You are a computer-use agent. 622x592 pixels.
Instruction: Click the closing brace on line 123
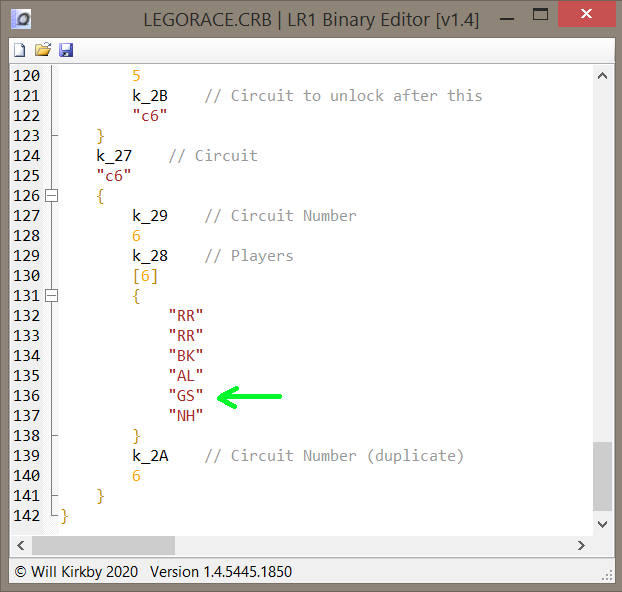point(101,136)
